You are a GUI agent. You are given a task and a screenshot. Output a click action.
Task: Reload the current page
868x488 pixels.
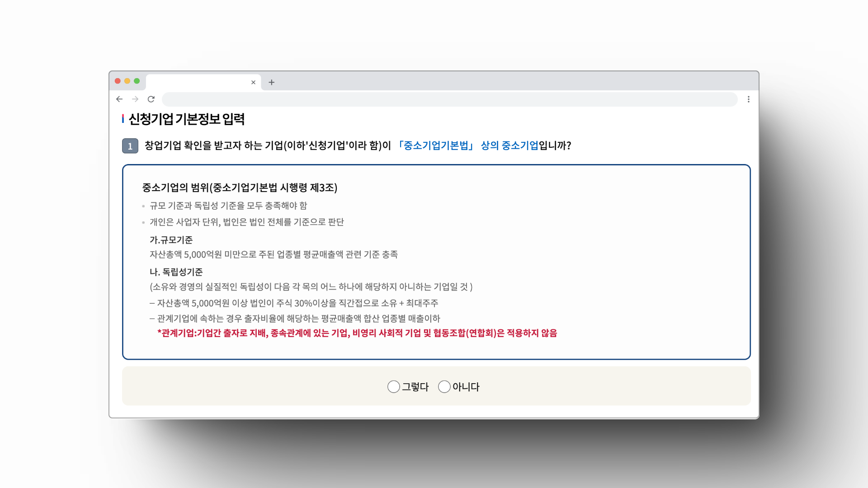pos(151,99)
